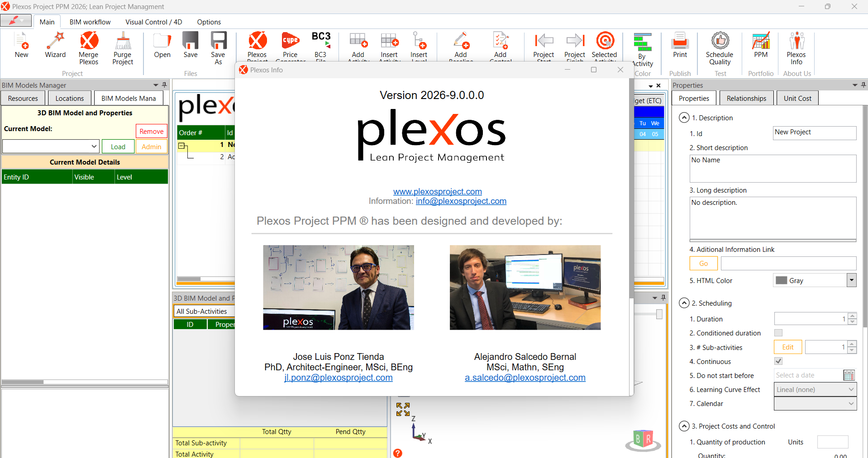868x458 pixels.
Task: Open the Relationships tab in Properties
Action: 746,98
